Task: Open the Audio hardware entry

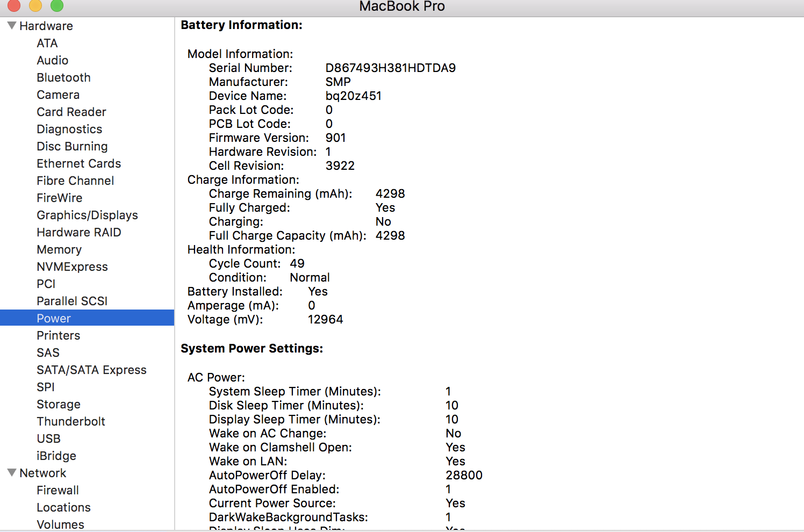Action: 52,60
